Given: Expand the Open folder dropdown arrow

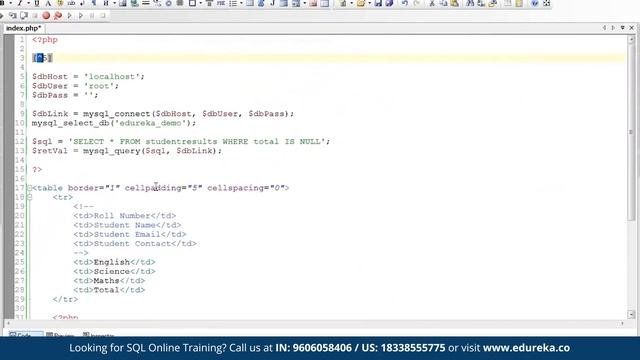Looking at the screenshot, I should coord(369,3).
